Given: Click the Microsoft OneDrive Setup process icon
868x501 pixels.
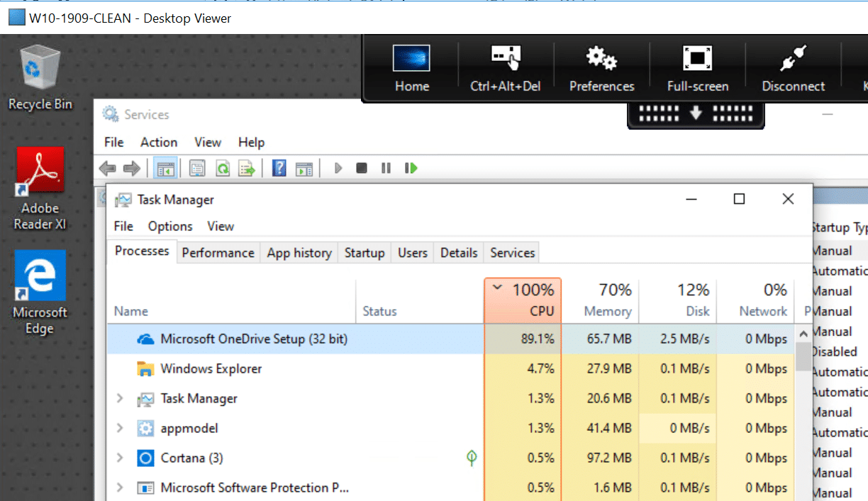Looking at the screenshot, I should click(x=146, y=339).
